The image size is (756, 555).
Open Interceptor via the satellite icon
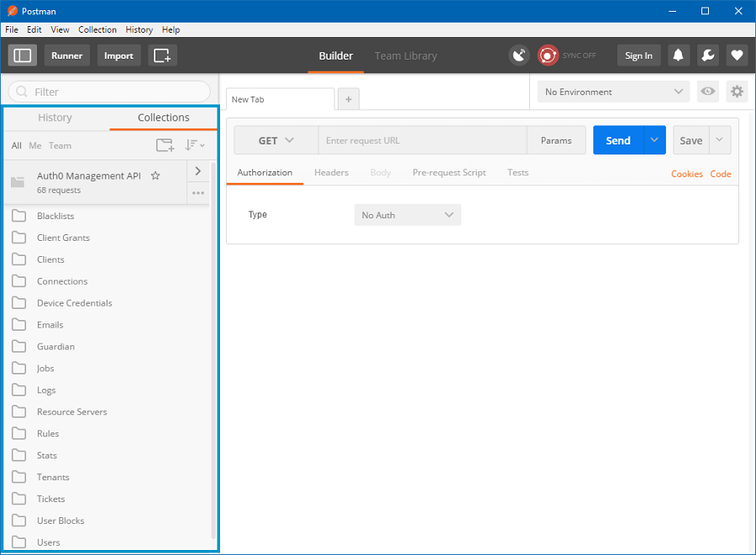[x=518, y=55]
